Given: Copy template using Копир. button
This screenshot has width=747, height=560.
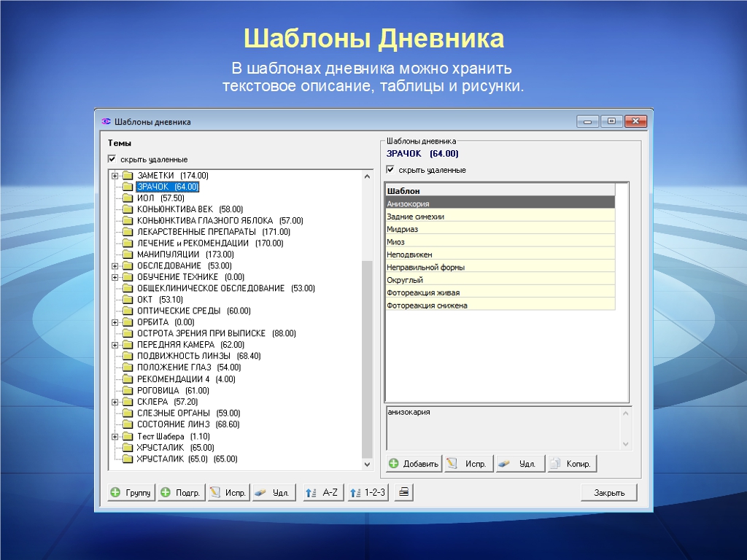Looking at the screenshot, I should click(x=572, y=464).
